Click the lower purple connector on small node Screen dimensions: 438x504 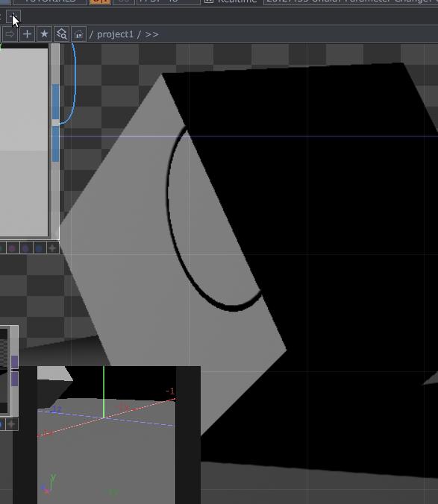pos(15,379)
